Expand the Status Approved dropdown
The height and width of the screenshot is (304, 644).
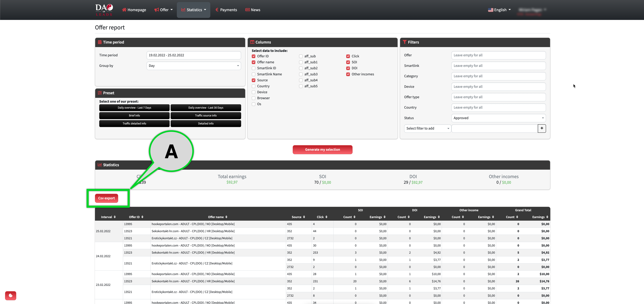pos(498,118)
